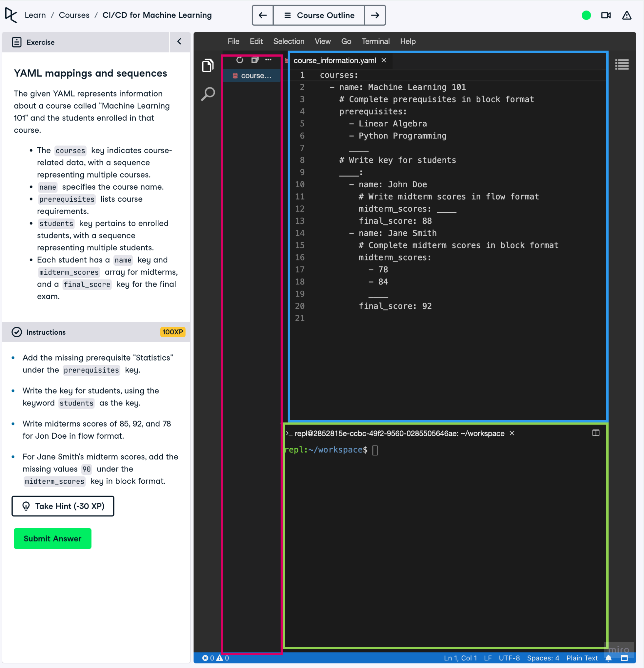This screenshot has width=644, height=668.
Task: Collapse the Exercise panel chevron
Action: [179, 42]
